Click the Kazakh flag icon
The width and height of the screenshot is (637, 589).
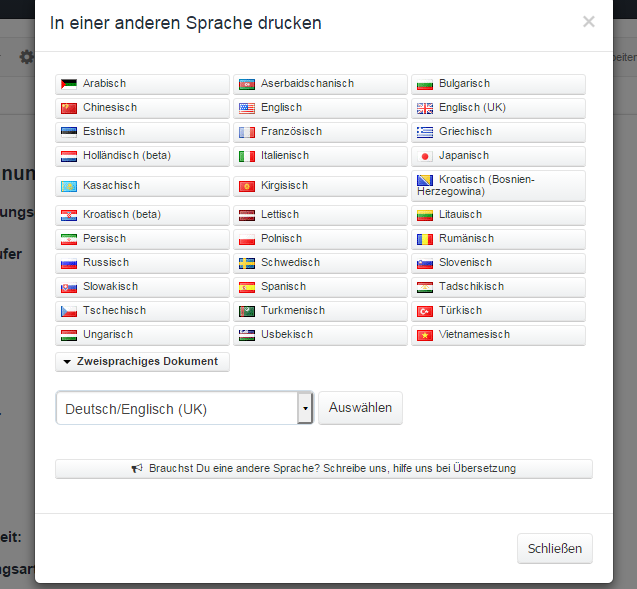tap(69, 186)
